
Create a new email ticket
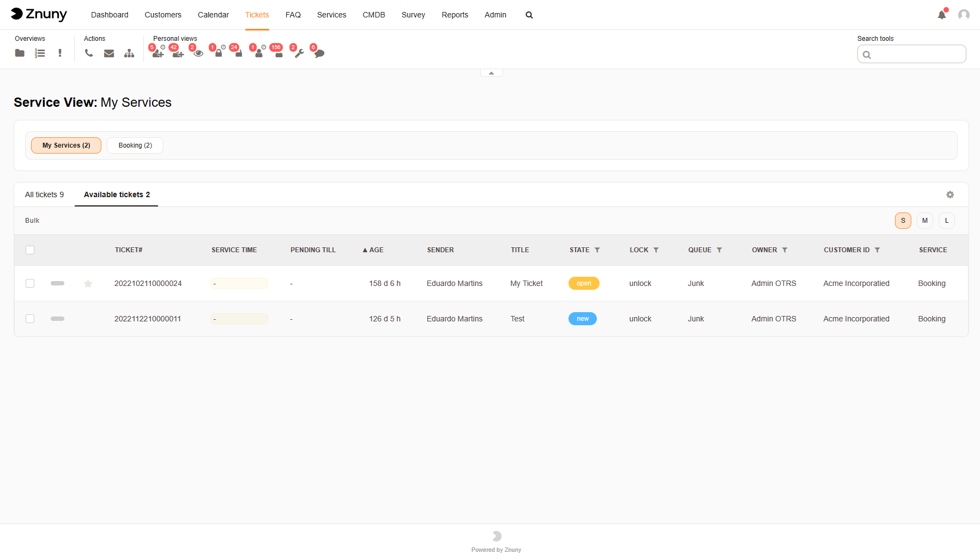click(x=109, y=53)
